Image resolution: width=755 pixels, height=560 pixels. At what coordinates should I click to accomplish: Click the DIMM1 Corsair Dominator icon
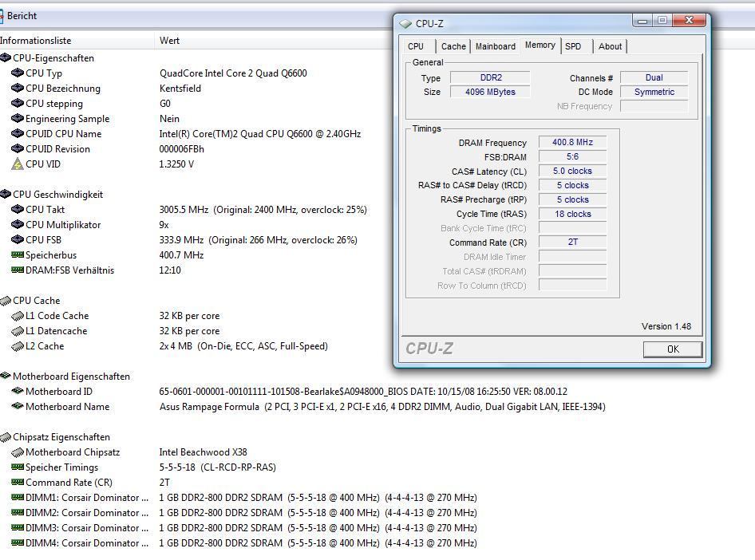click(x=18, y=497)
